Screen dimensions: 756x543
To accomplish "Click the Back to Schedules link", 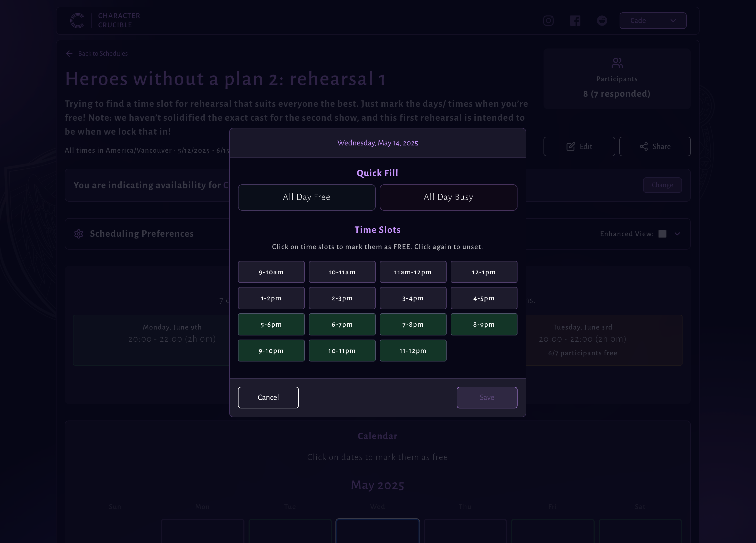I will 103,53.
